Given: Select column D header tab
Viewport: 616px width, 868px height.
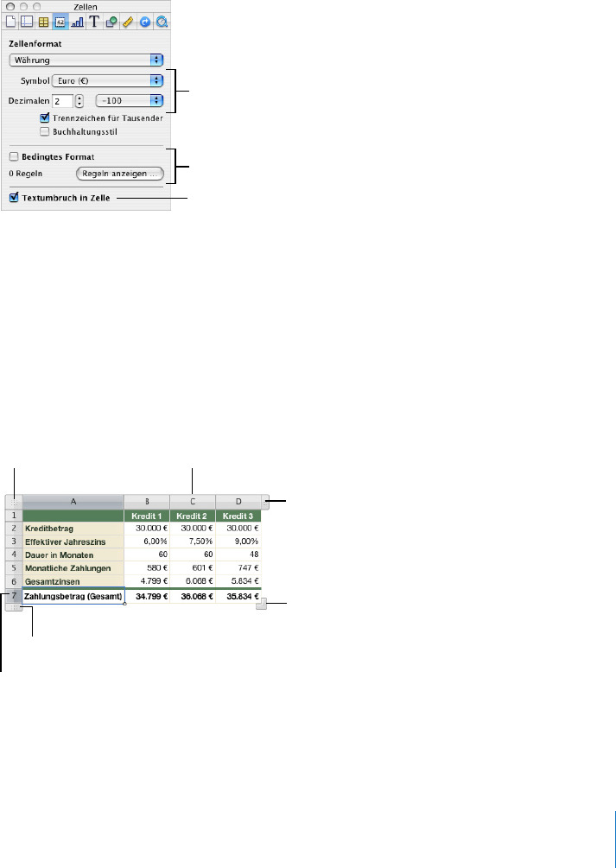Looking at the screenshot, I should (238, 502).
